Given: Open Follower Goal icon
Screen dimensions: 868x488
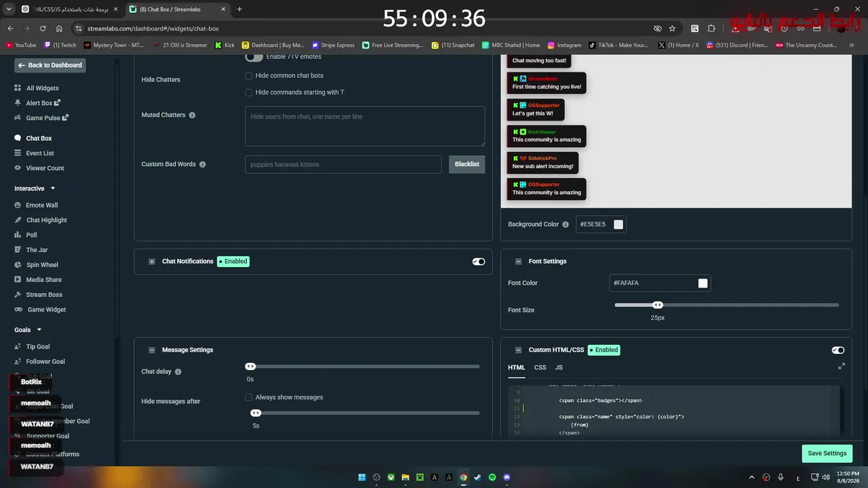Looking at the screenshot, I should click(18, 362).
